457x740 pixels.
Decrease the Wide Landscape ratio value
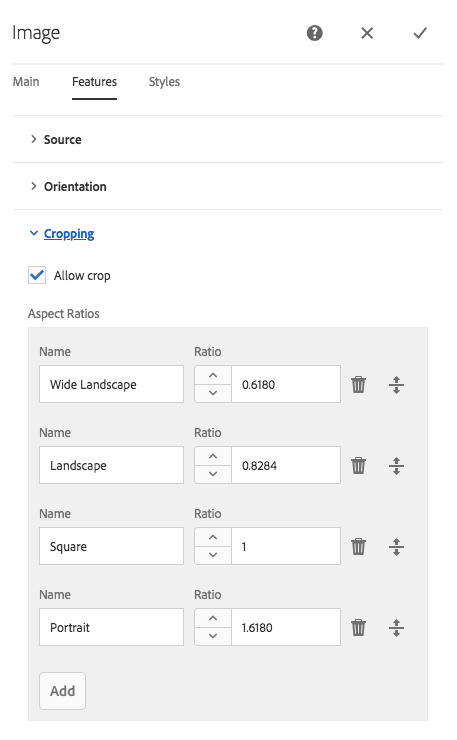213,393
